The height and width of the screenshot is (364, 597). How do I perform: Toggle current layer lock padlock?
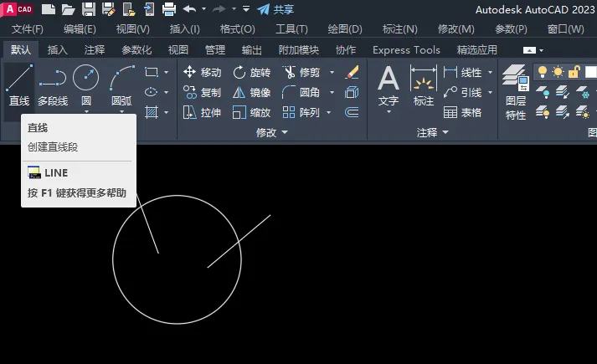[x=574, y=71]
